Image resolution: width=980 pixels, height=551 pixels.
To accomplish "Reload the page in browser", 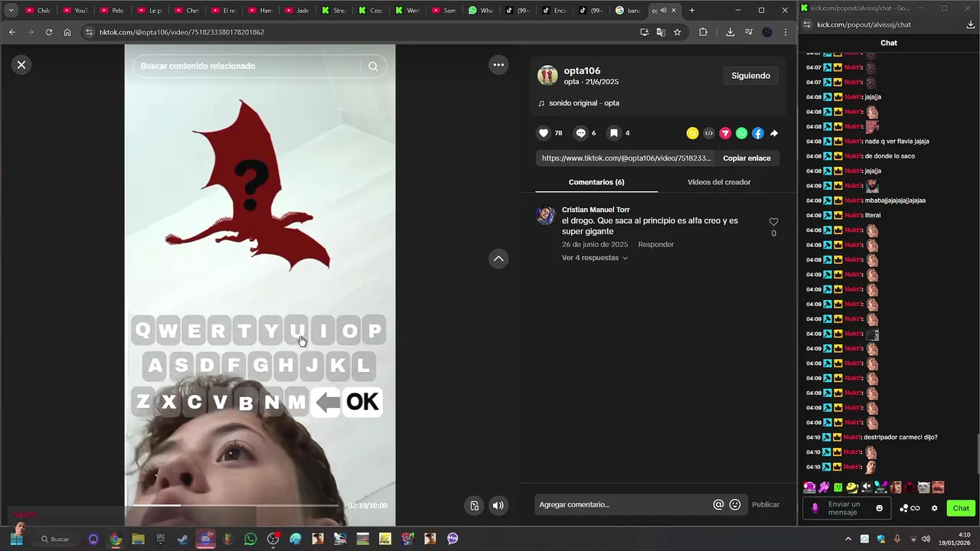I will pyautogui.click(x=49, y=32).
